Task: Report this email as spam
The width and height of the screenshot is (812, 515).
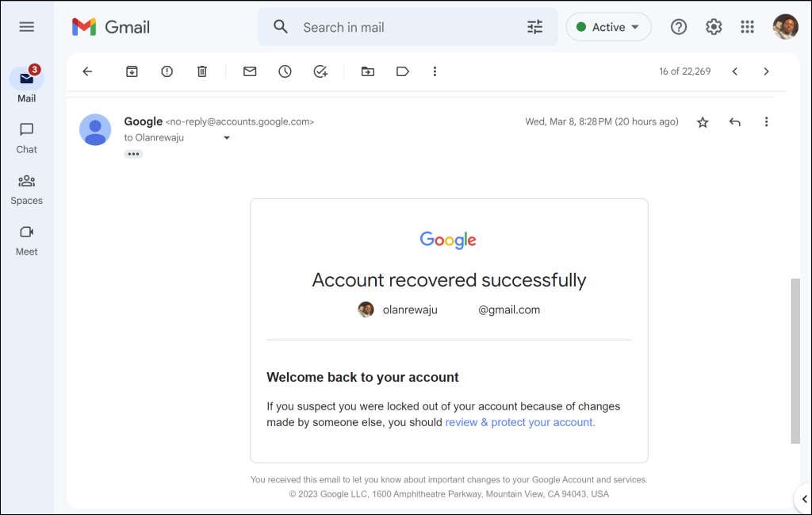Action: click(x=167, y=71)
